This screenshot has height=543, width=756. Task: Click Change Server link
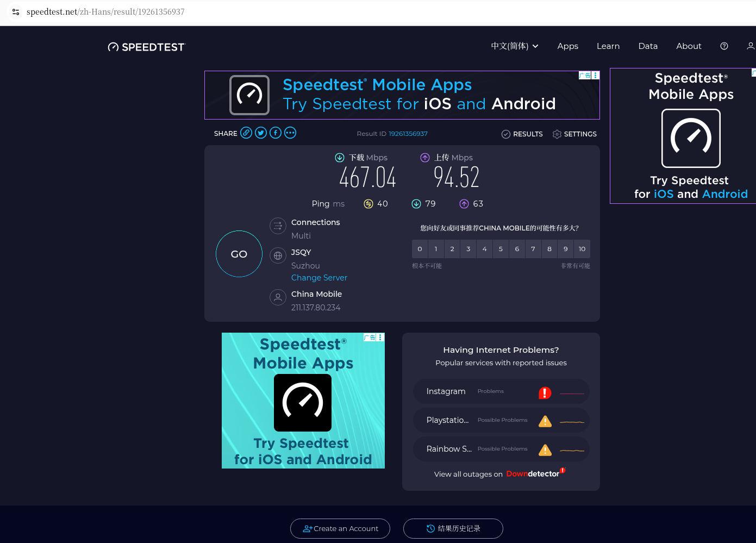tap(319, 278)
